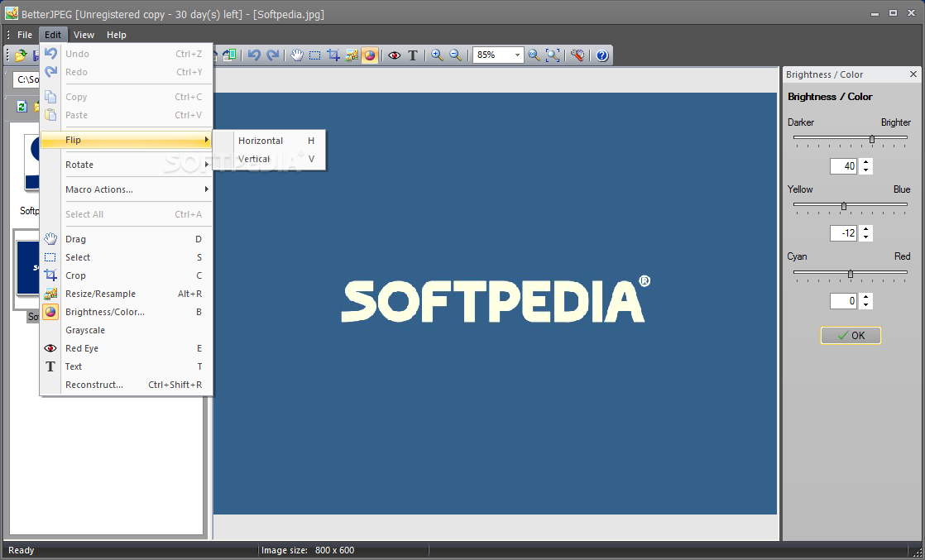Viewport: 925px width, 560px height.
Task: Select the Drag hand tool in toolbar
Action: point(297,55)
